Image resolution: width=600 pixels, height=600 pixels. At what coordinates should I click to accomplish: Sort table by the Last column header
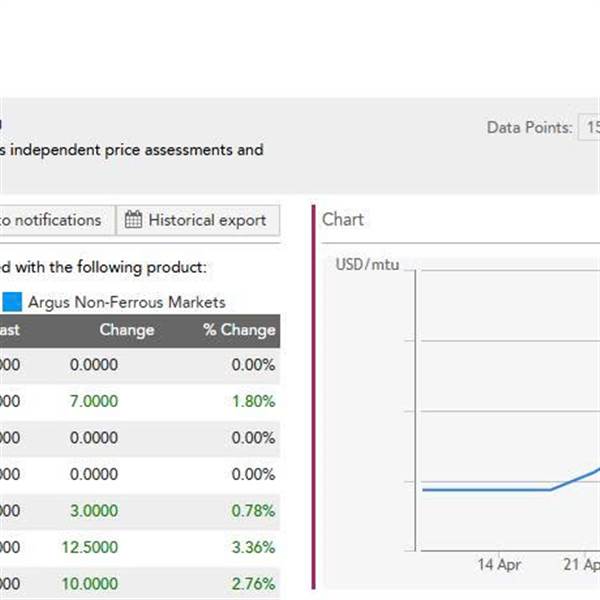pyautogui.click(x=10, y=330)
